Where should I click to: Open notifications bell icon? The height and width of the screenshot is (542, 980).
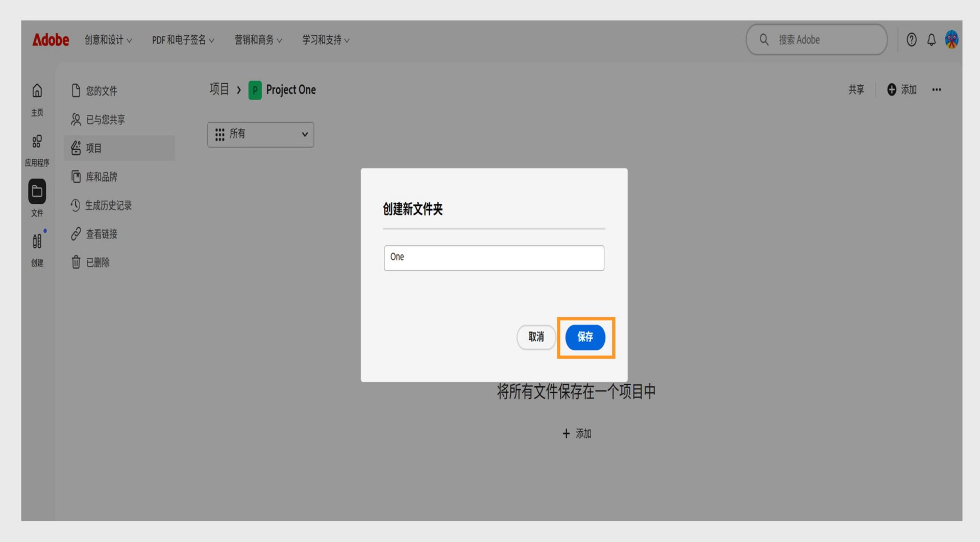(932, 39)
